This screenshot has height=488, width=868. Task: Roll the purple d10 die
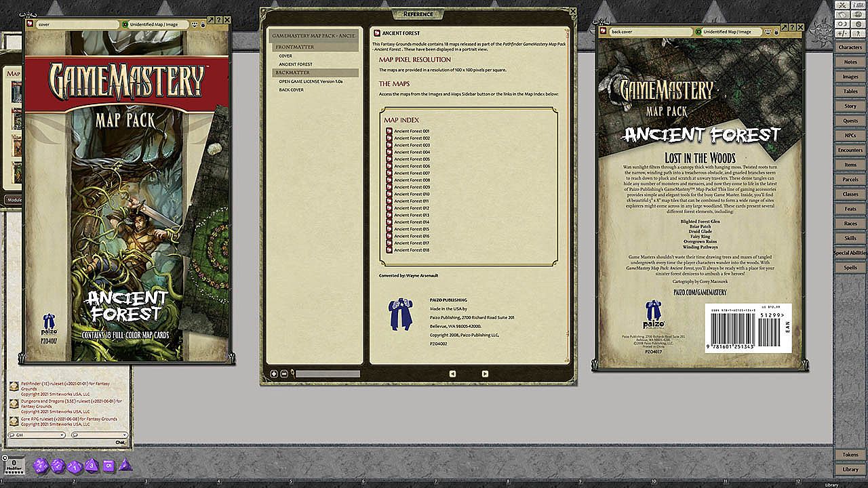75,466
